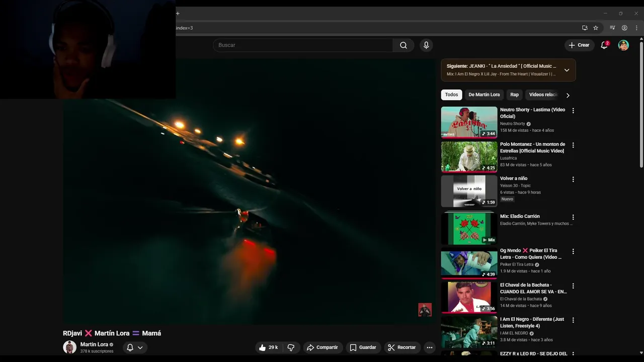Viewport: 644px width, 362px height.
Task: Click the Nuevo badge on Volver a niño
Action: (507, 199)
